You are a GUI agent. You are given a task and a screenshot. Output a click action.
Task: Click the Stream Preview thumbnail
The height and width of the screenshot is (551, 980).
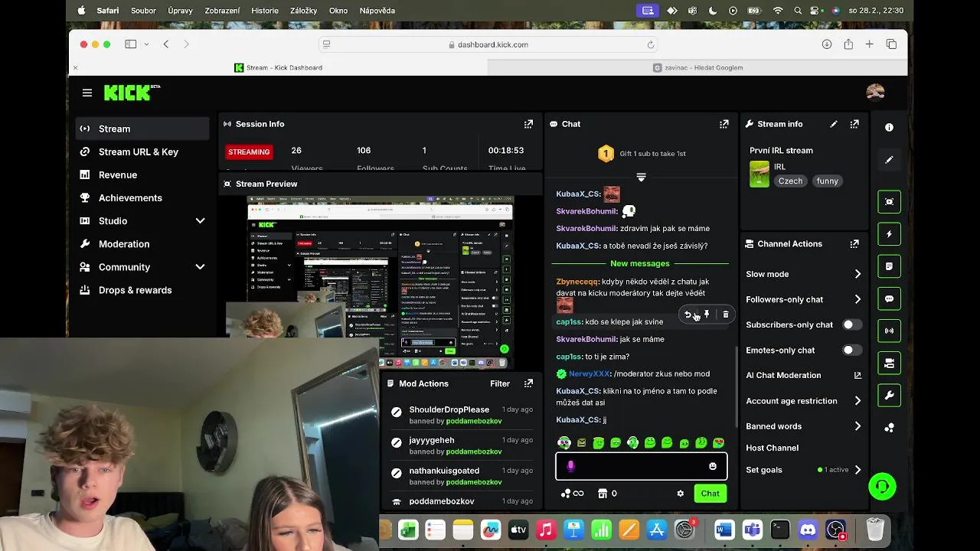click(380, 283)
